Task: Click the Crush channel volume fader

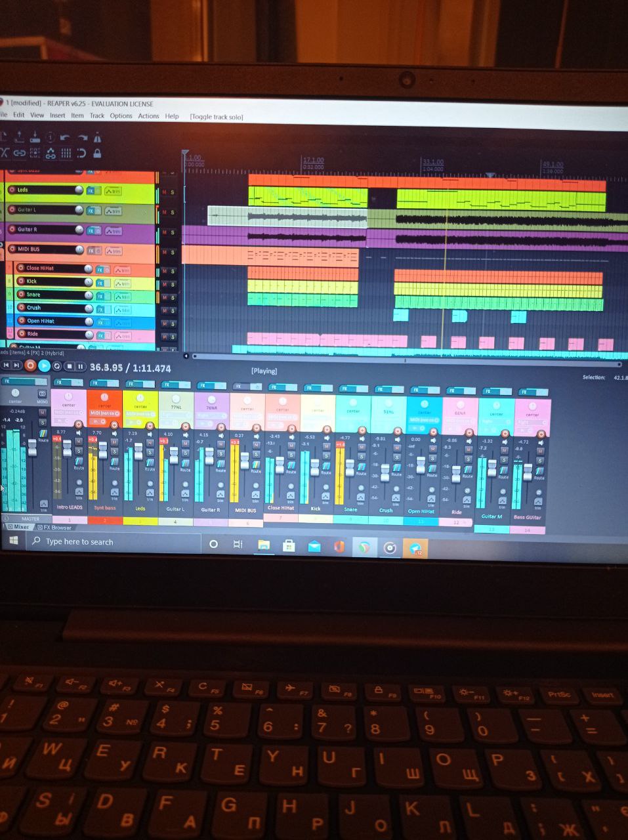Action: (385, 472)
